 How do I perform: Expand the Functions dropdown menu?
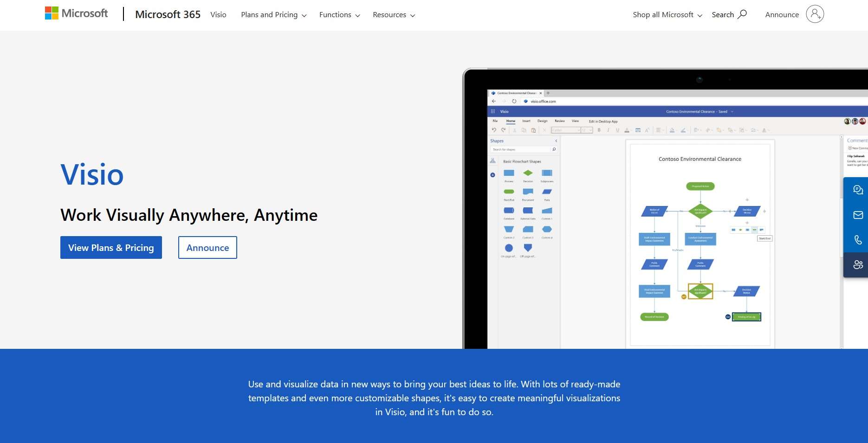click(340, 15)
